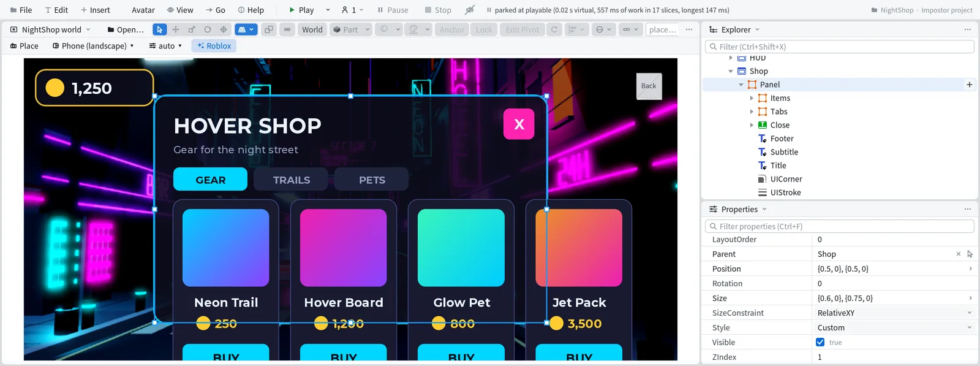This screenshot has height=366, width=980.
Task: Expand the Items tree node
Action: [752, 98]
